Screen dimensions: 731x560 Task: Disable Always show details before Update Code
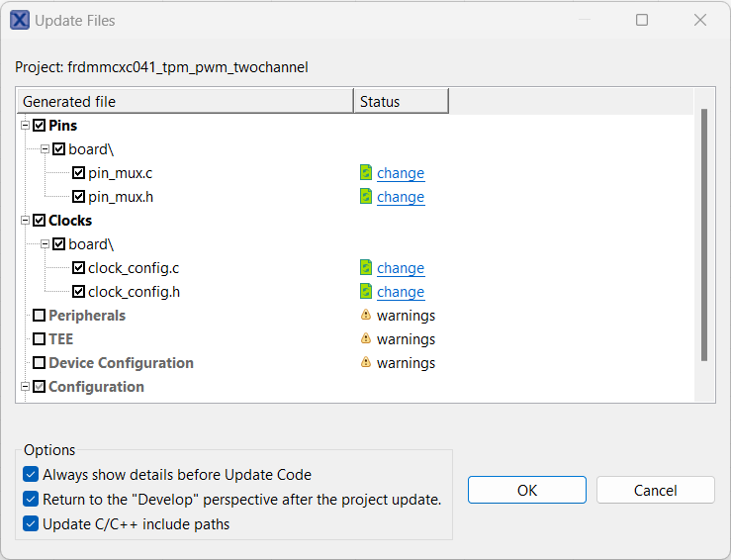[31, 475]
